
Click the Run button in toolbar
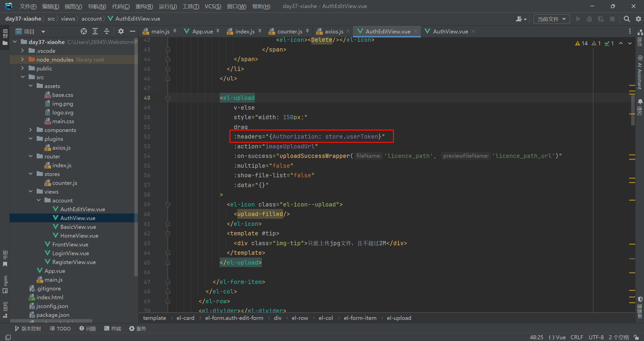(x=578, y=19)
